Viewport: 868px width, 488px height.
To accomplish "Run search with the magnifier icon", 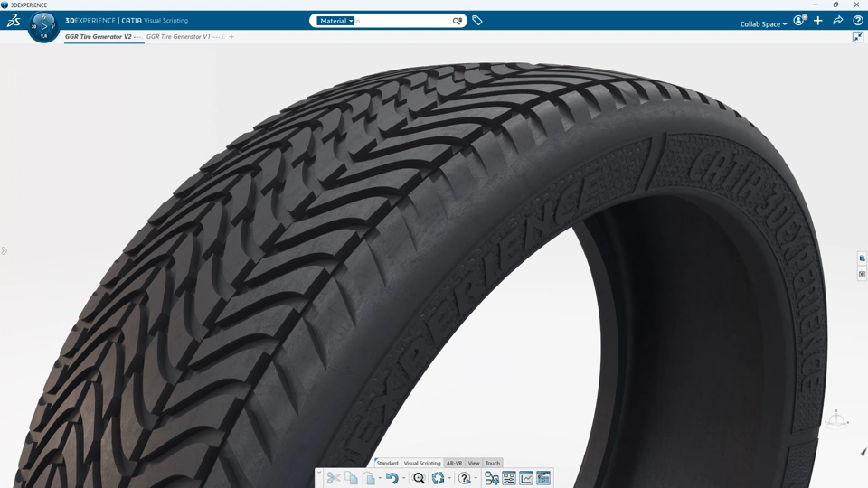I will click(x=458, y=21).
